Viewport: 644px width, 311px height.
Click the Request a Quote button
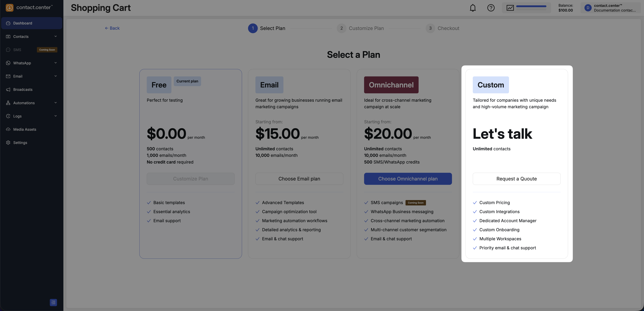pos(517,179)
